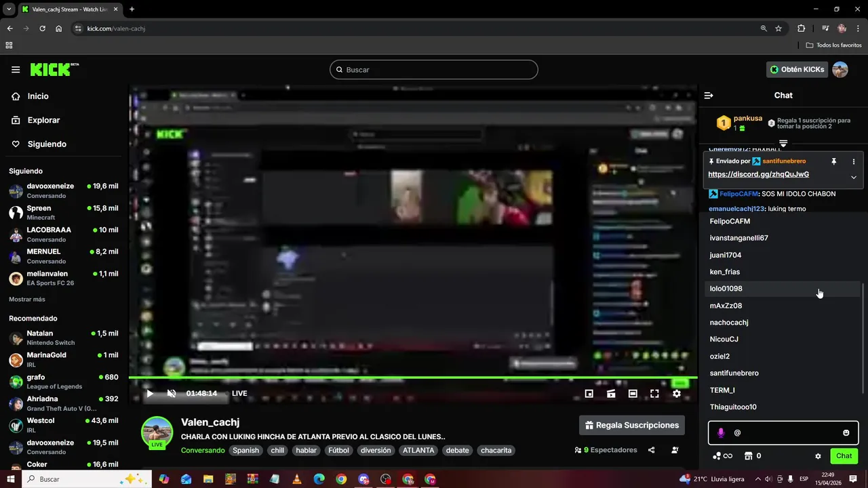Select lolo01098 from mention list
The width and height of the screenshot is (868, 488).
click(x=783, y=289)
